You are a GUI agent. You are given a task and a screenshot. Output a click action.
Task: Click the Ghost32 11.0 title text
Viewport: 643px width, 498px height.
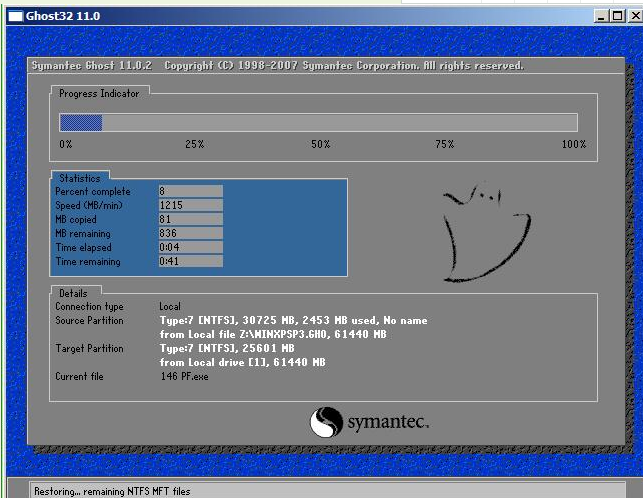point(63,16)
